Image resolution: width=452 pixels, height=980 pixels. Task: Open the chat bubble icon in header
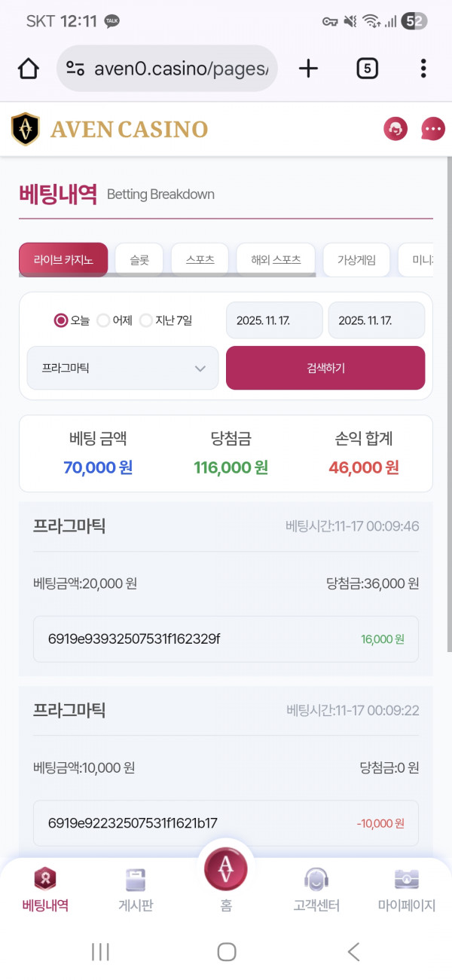tap(432, 129)
